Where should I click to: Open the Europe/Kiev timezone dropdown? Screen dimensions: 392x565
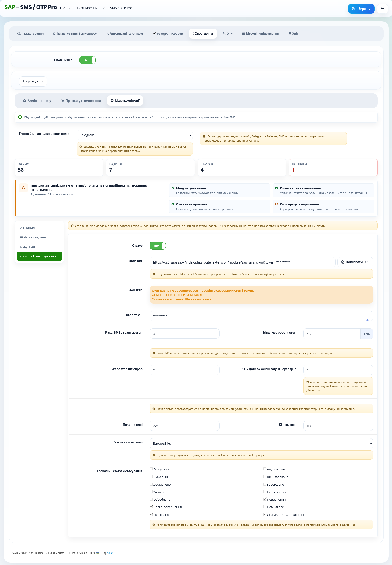261,443
